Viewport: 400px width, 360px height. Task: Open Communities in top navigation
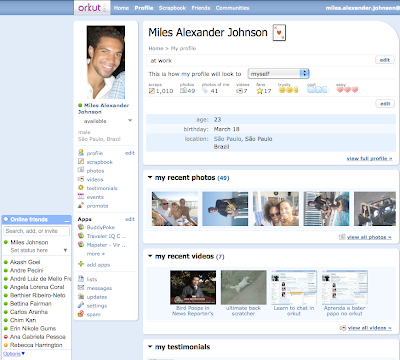coord(232,8)
